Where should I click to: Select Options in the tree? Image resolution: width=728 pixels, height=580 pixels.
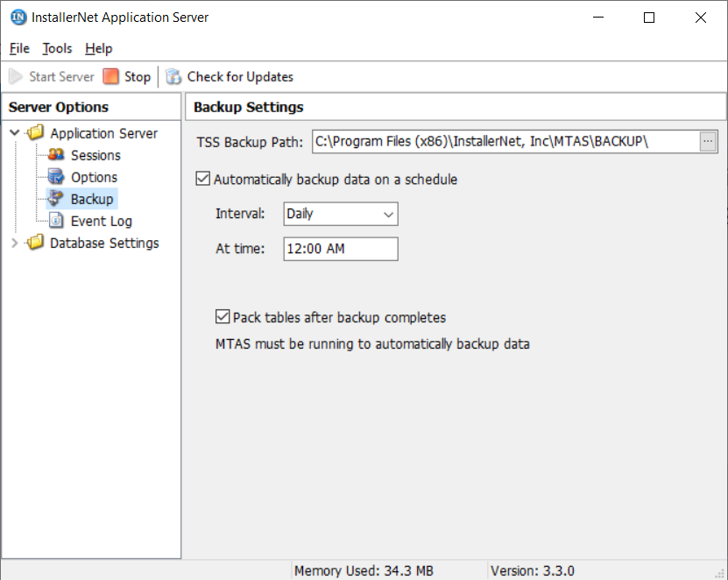pyautogui.click(x=95, y=177)
